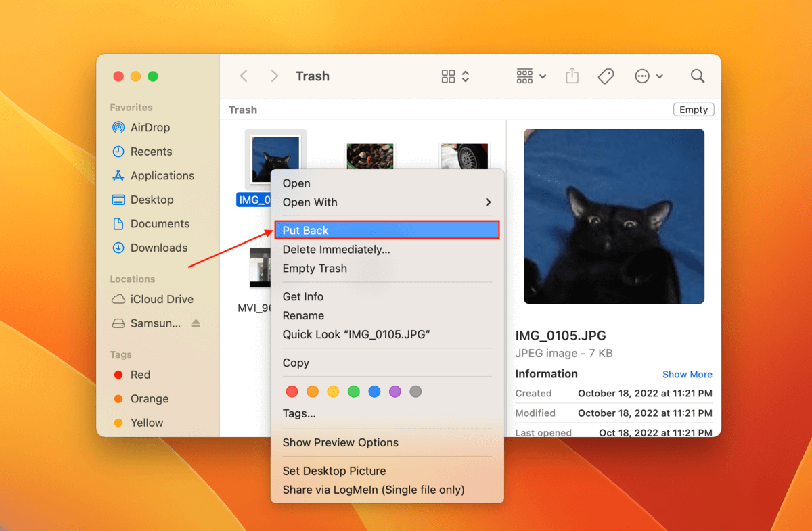Apply the yellow color tag
812x531 pixels.
pos(333,392)
